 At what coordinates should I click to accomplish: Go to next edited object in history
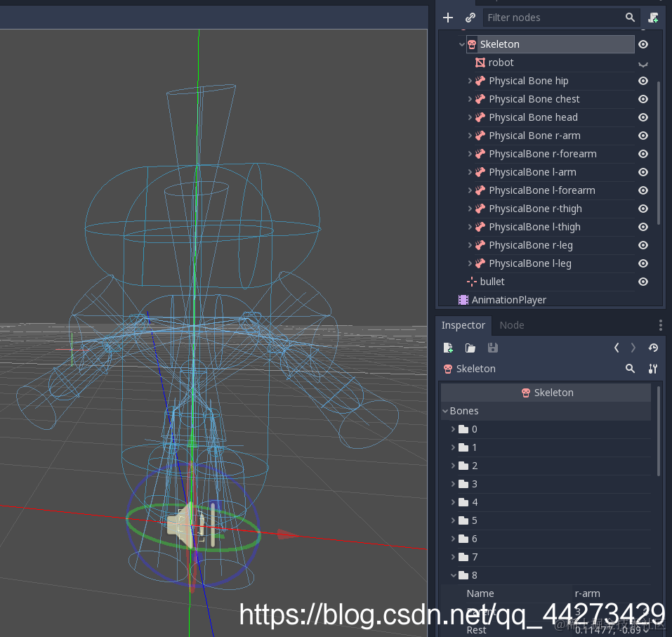point(633,348)
